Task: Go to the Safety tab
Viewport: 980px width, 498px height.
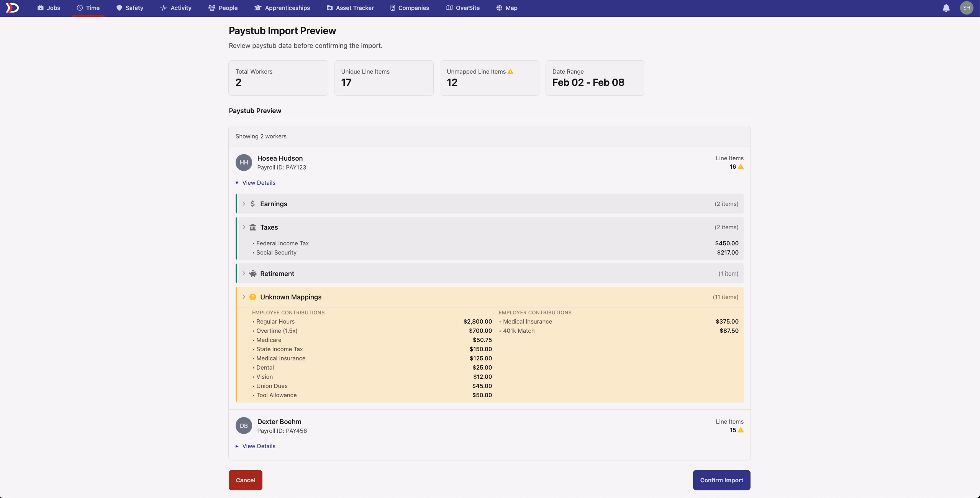Action: 129,8
